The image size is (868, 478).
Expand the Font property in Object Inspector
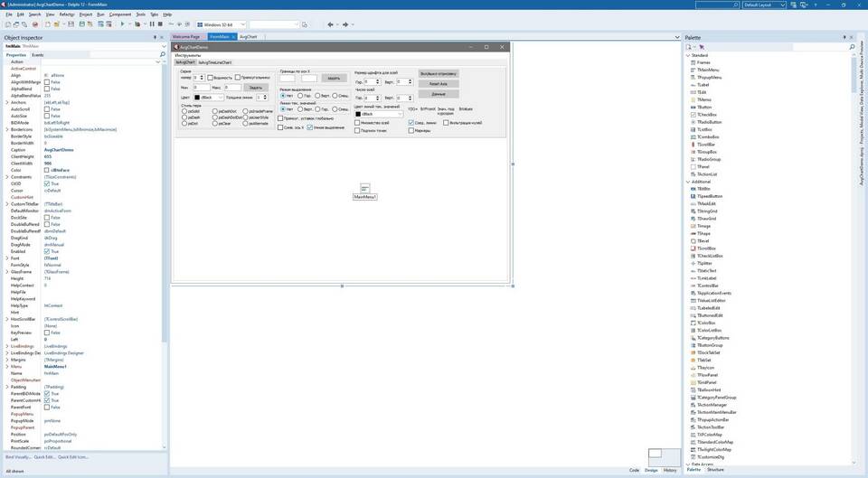[7, 258]
